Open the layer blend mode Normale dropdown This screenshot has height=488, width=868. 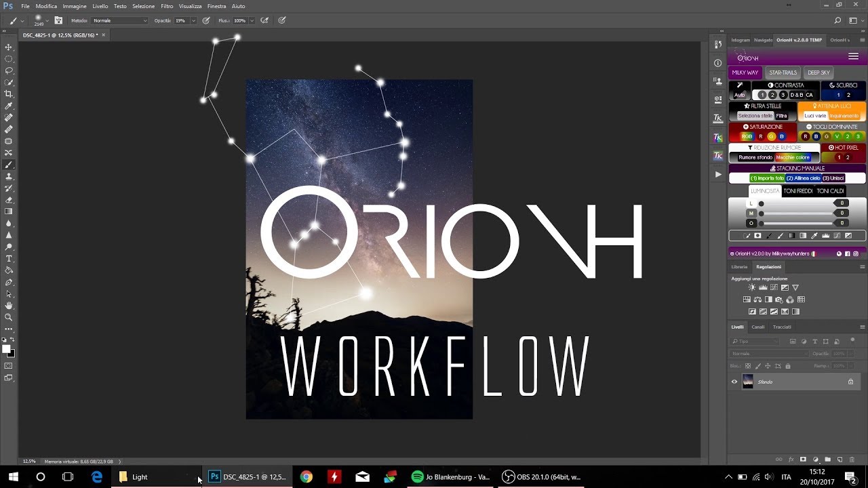(769, 354)
